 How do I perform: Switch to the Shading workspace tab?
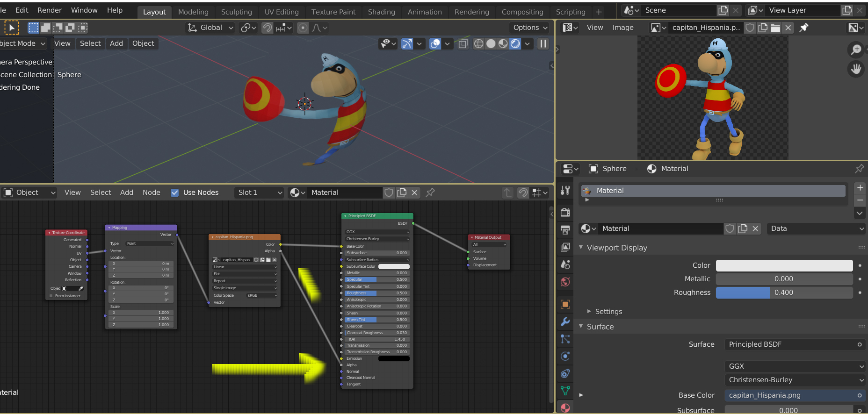coord(381,12)
